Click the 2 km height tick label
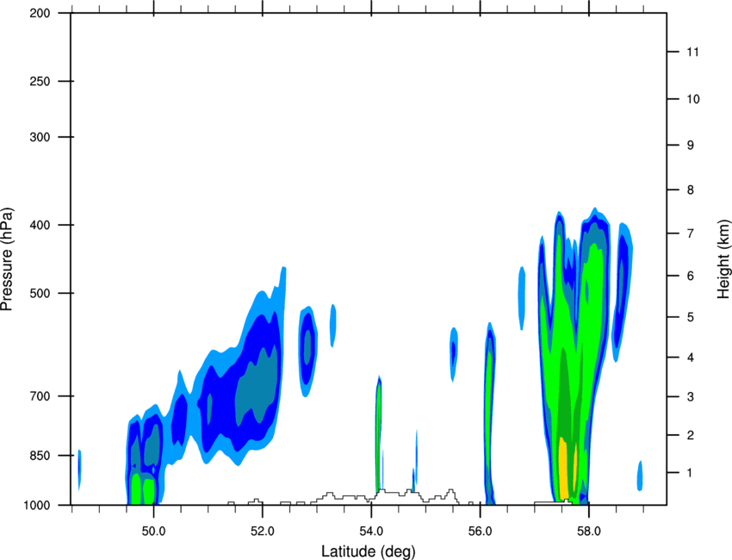Viewport: 732px width, 560px height. (691, 435)
